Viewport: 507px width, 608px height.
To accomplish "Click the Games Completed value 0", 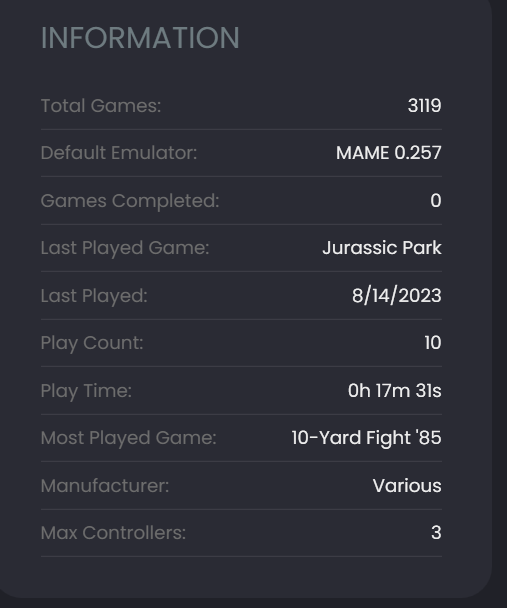I will 436,200.
